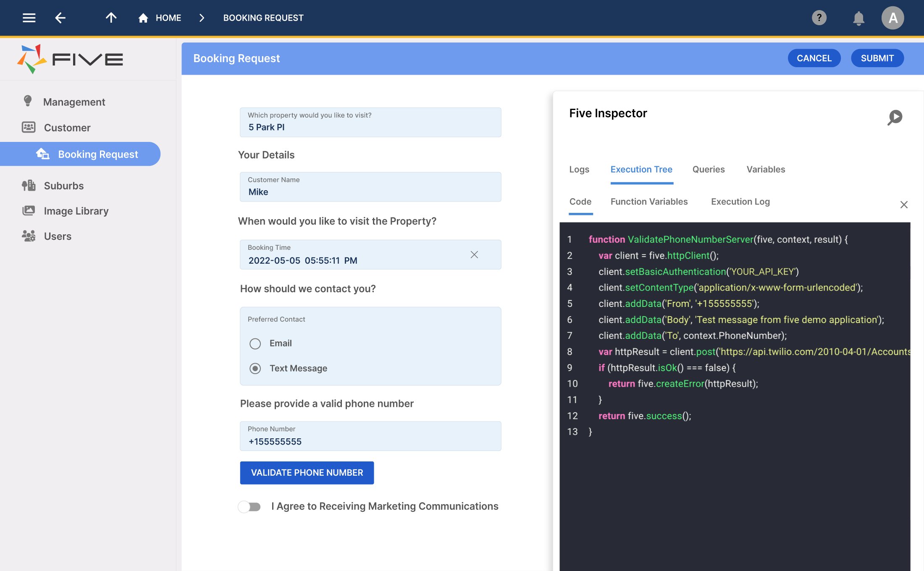Expand the Management menu group
The width and height of the screenshot is (924, 571).
[74, 102]
